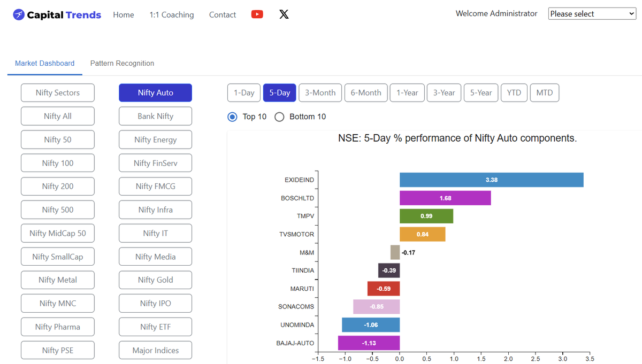Viewport: 642px width, 364px height.
Task: Select the Nifty MidCap 50 button
Action: (x=58, y=233)
